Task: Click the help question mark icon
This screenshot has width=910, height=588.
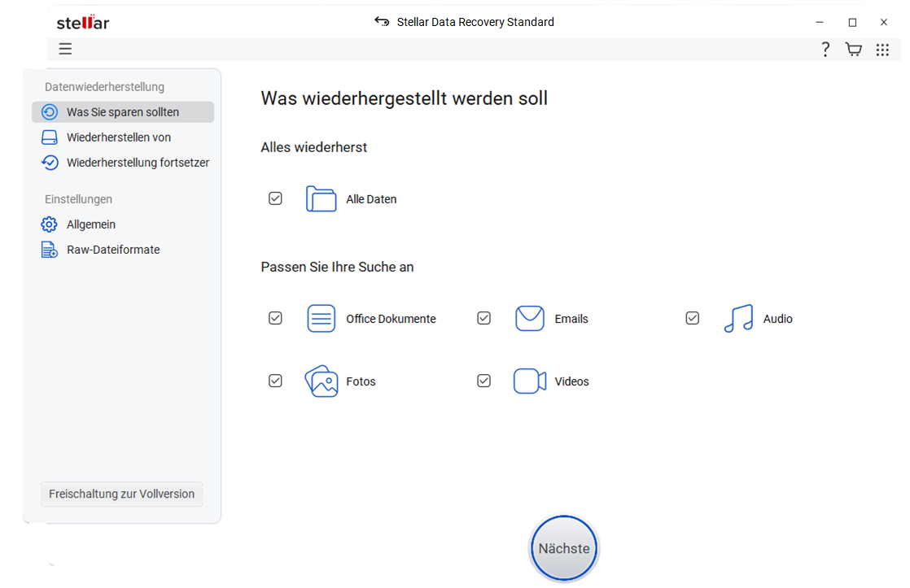Action: coord(825,50)
